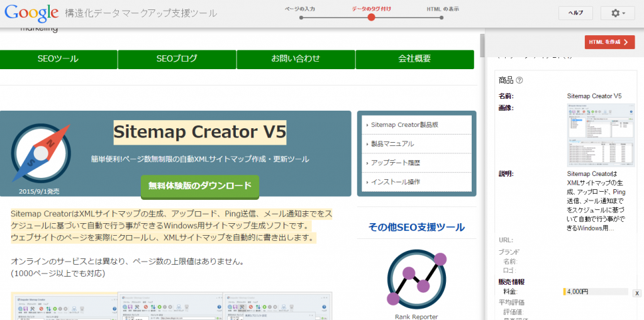The height and width of the screenshot is (320, 644).
Task: Click the 名前 value Sitemap Creator V5
Action: (594, 96)
